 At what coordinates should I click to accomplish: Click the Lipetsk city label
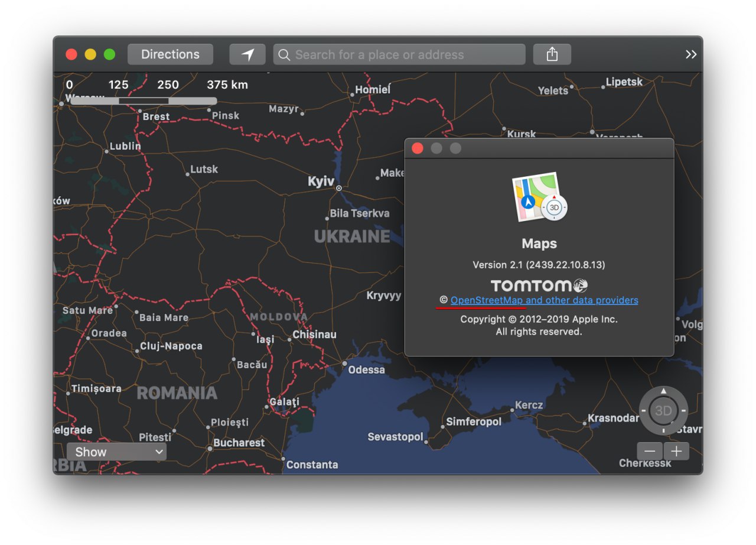[x=624, y=82]
